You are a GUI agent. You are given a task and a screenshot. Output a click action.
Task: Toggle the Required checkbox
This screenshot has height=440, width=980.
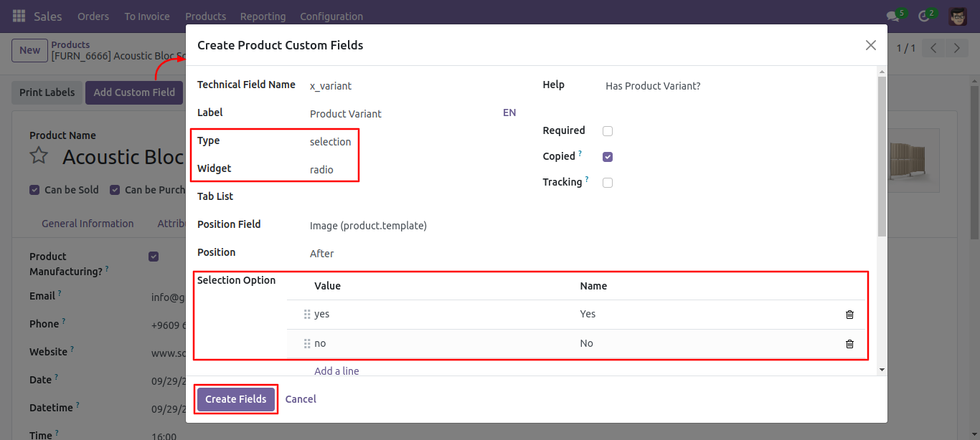(608, 131)
